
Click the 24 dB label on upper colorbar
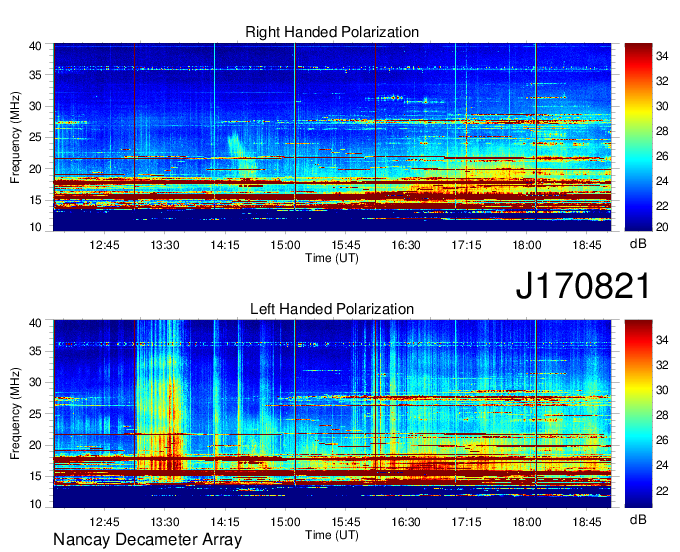coord(662,181)
